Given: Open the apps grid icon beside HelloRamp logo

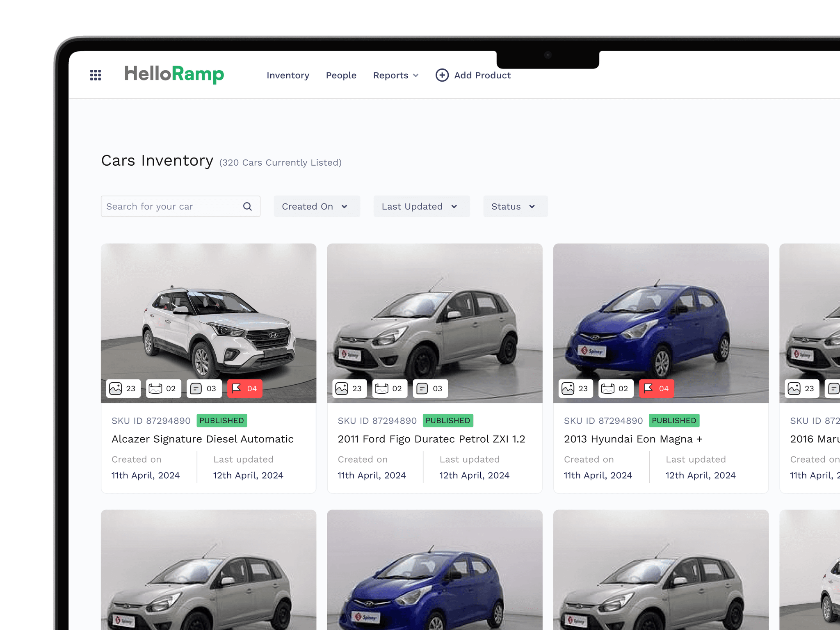Looking at the screenshot, I should [x=96, y=75].
